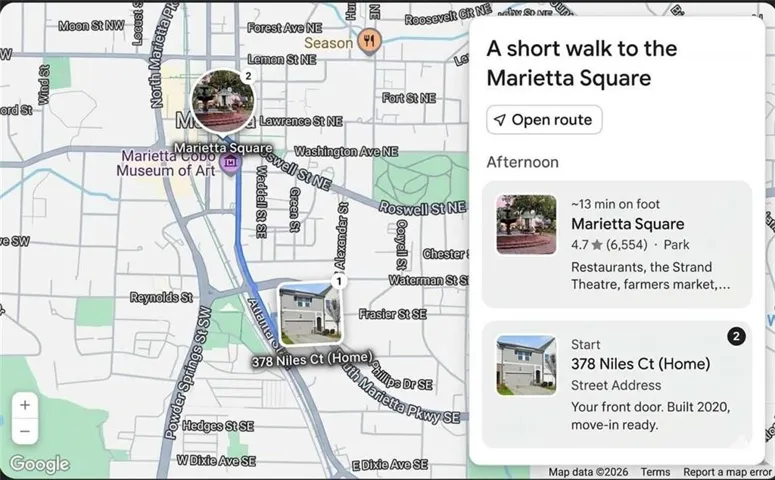This screenshot has height=480, width=775.
Task: Click the 'Start' label on Home card
Action: (x=586, y=345)
